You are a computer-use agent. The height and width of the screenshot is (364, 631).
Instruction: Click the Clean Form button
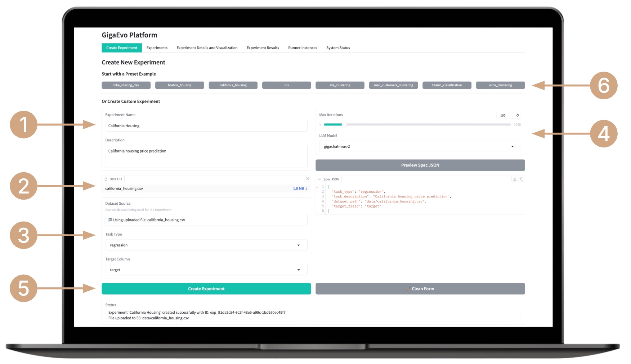click(420, 289)
